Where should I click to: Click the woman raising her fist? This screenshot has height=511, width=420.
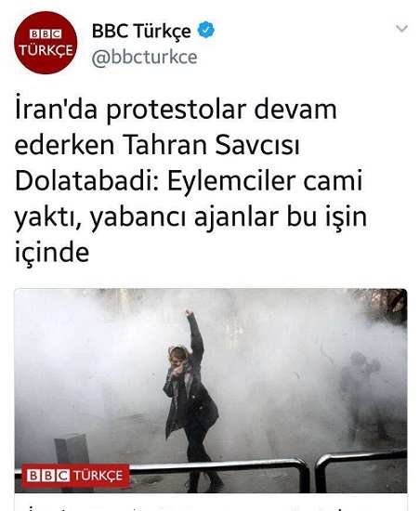coord(192,400)
